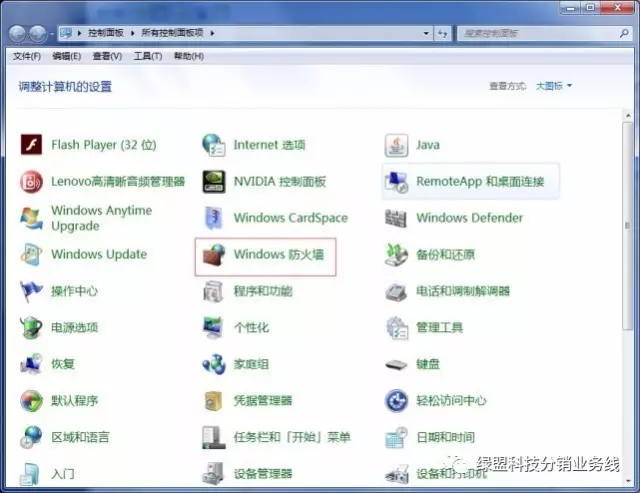Open the 凭据管理器 safe icon
The image size is (640, 493).
(214, 400)
